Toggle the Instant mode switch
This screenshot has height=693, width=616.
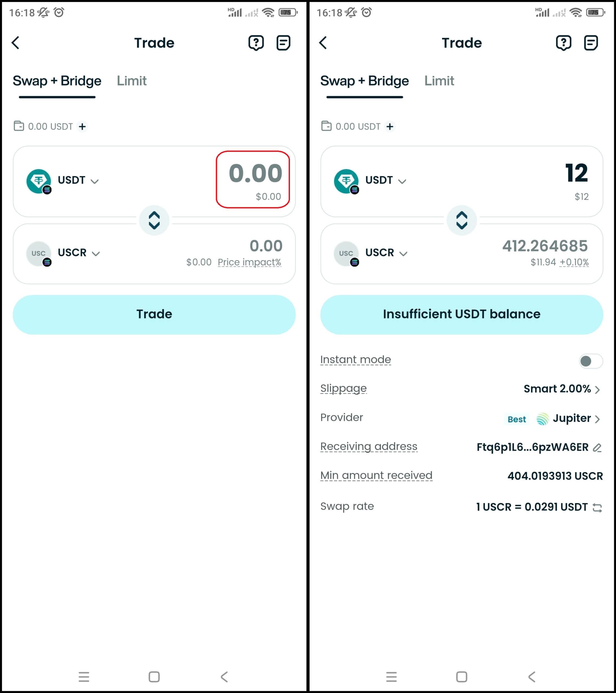tap(591, 361)
